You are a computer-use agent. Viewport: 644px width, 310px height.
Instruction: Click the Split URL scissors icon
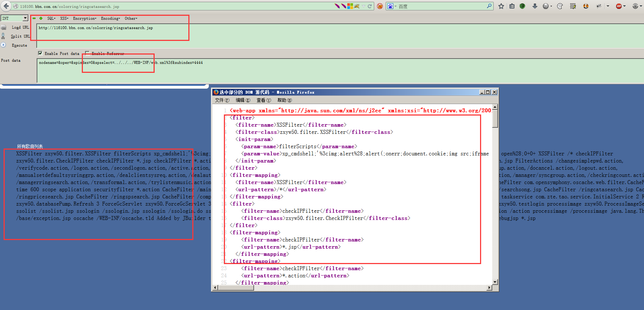tap(3, 36)
